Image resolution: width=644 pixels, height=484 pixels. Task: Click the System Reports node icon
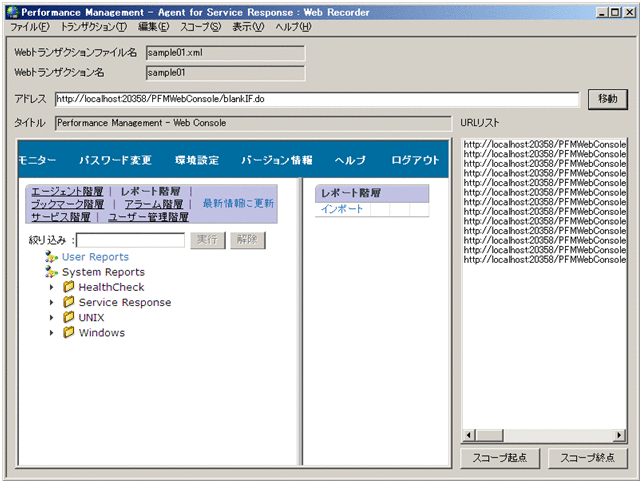(x=51, y=272)
